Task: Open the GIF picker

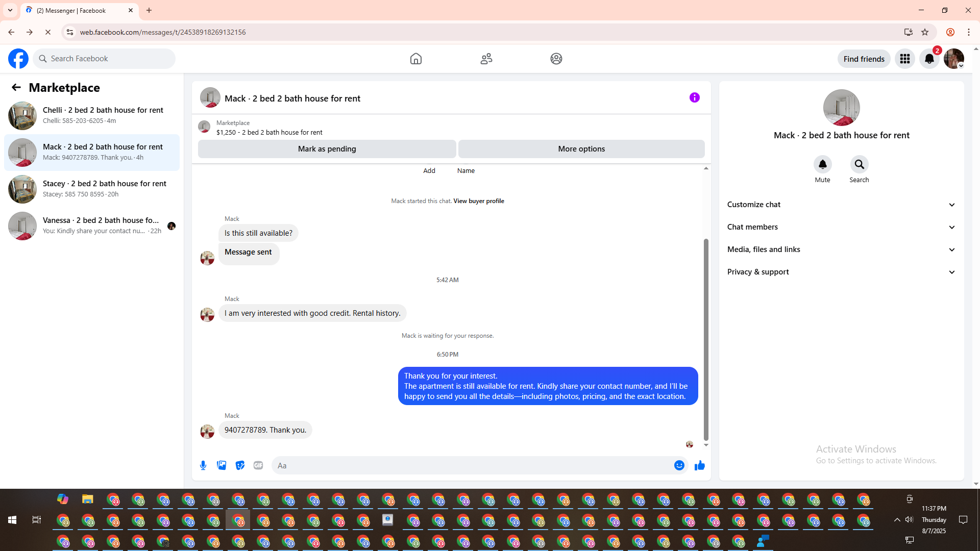Action: [258, 465]
